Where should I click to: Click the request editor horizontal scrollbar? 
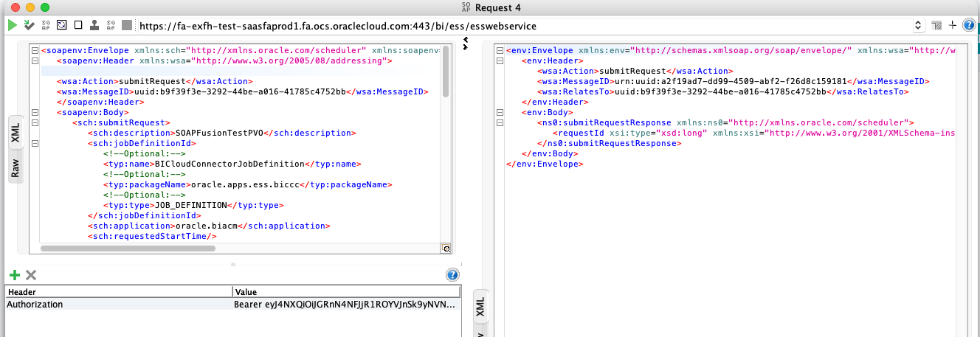221,249
